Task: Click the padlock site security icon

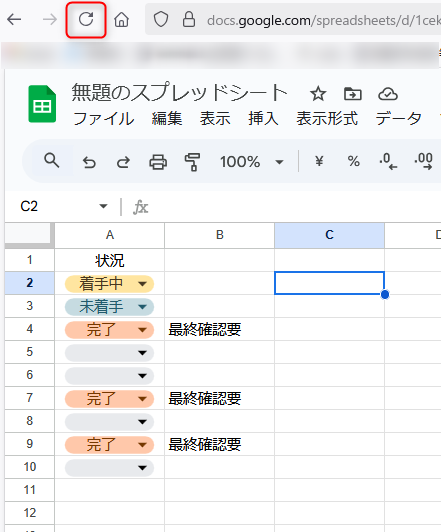Action: (189, 19)
